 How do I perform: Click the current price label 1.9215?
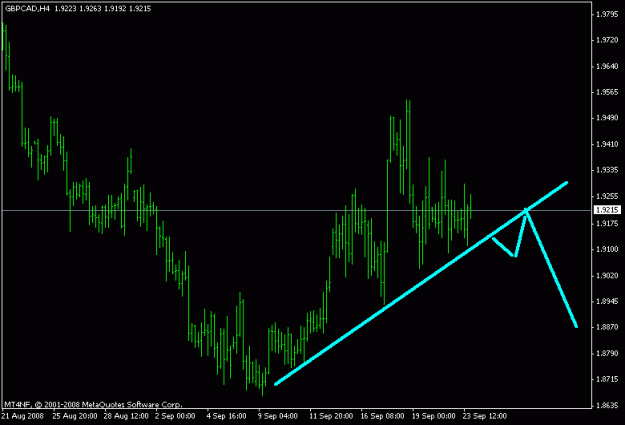point(607,210)
